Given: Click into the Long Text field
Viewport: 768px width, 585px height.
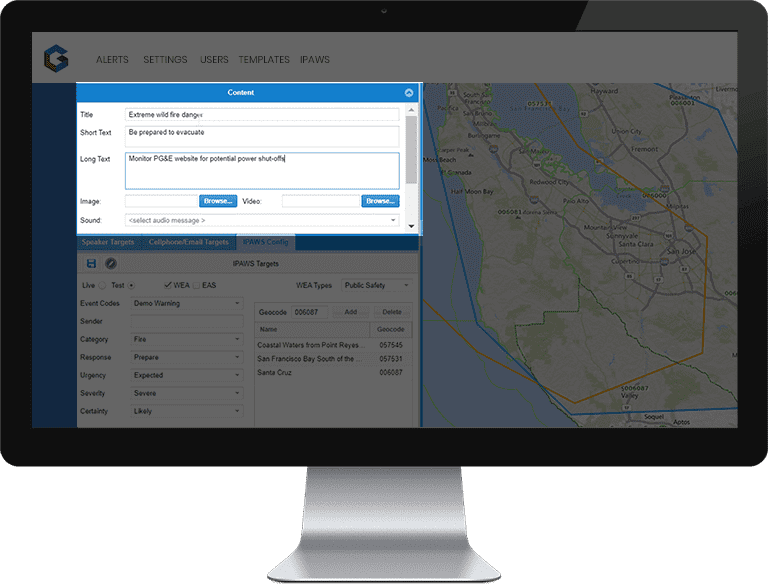Looking at the screenshot, I should pyautogui.click(x=262, y=170).
